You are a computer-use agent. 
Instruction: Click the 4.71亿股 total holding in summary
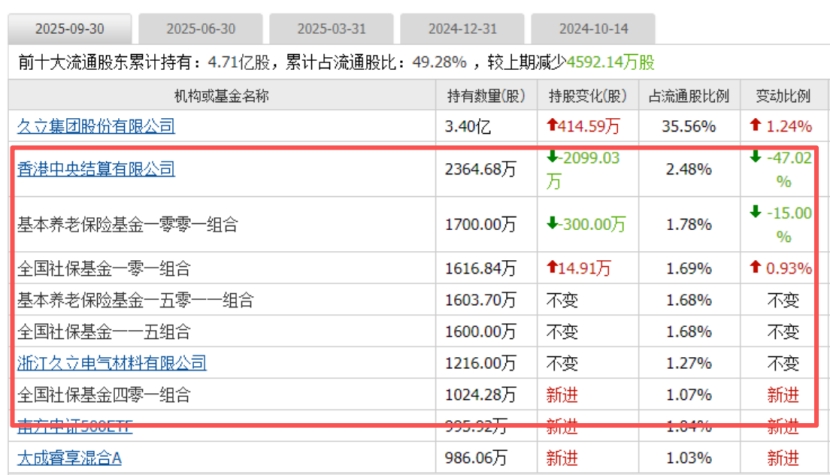pyautogui.click(x=239, y=62)
